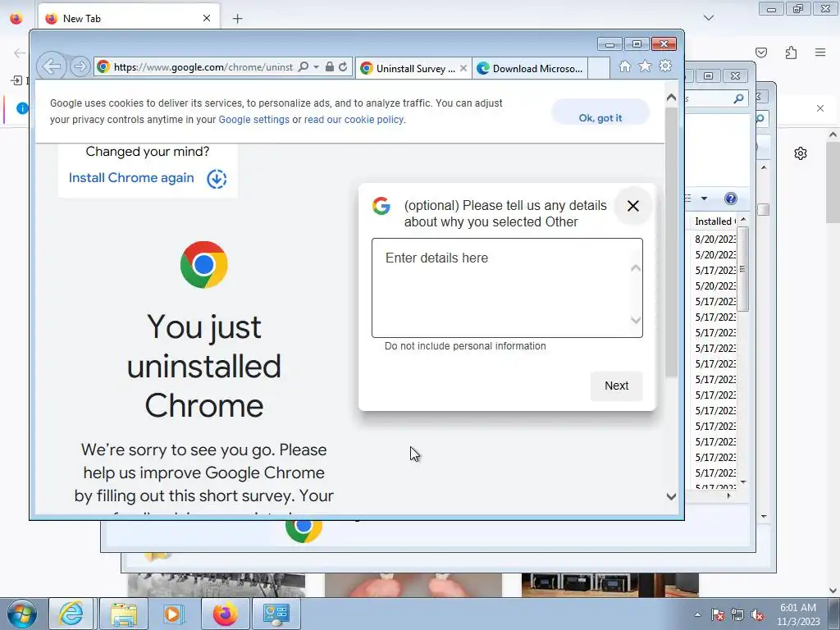Open the Google settings link
This screenshot has width=840, height=630.
point(254,120)
